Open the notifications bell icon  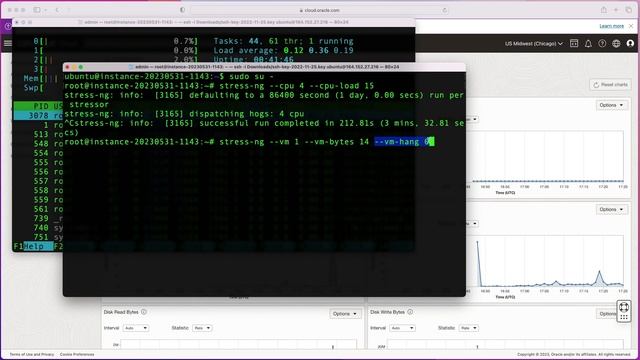[588, 43]
